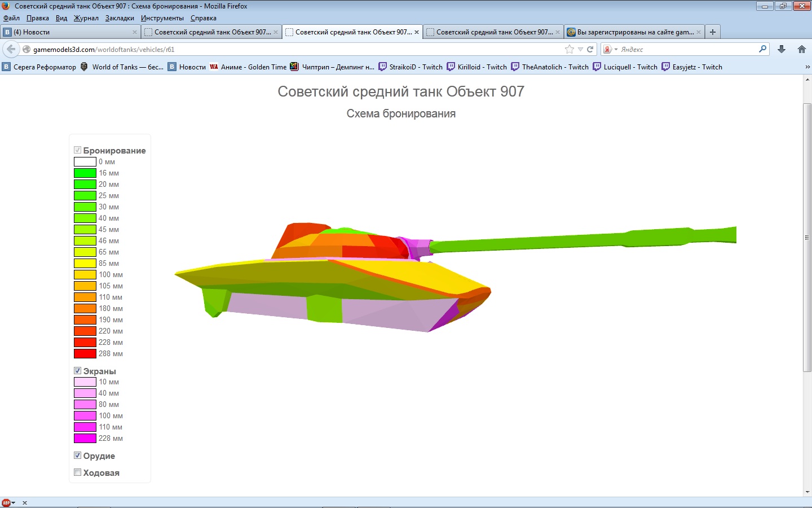Open the Yandex search engine selector
This screenshot has height=508, width=812.
[x=610, y=49]
